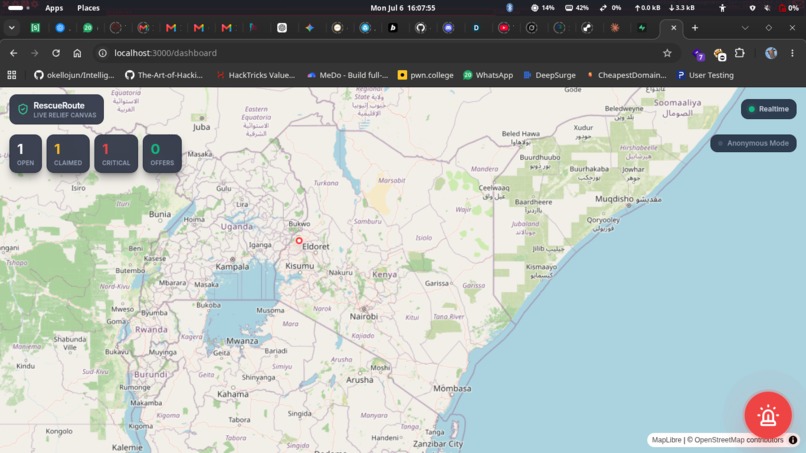The image size is (806, 453).
Task: Click the Arusha map label
Action: click(359, 380)
